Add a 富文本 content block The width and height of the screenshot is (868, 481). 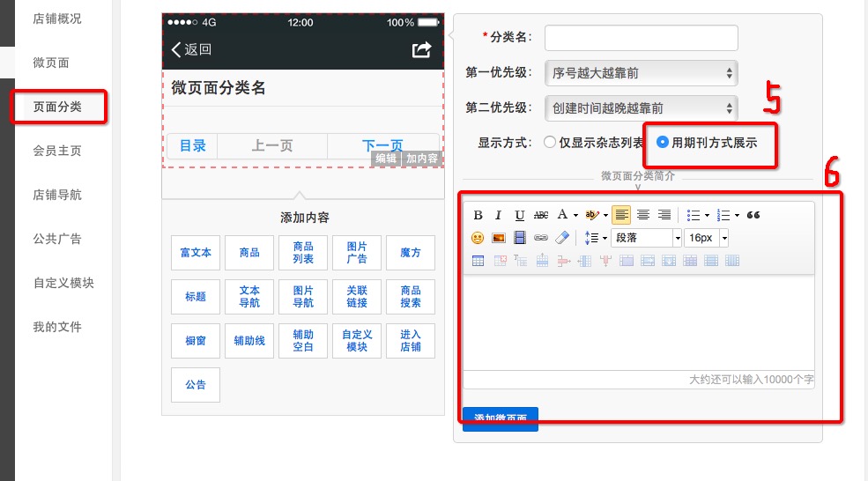[196, 253]
